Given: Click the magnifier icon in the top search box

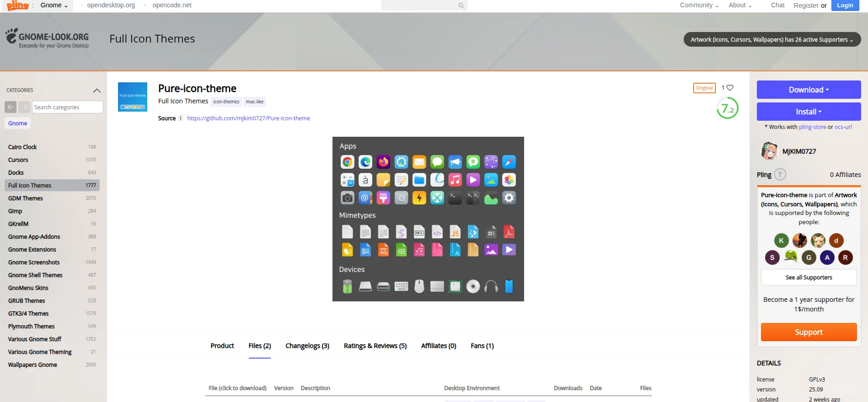Looking at the screenshot, I should point(461,5).
